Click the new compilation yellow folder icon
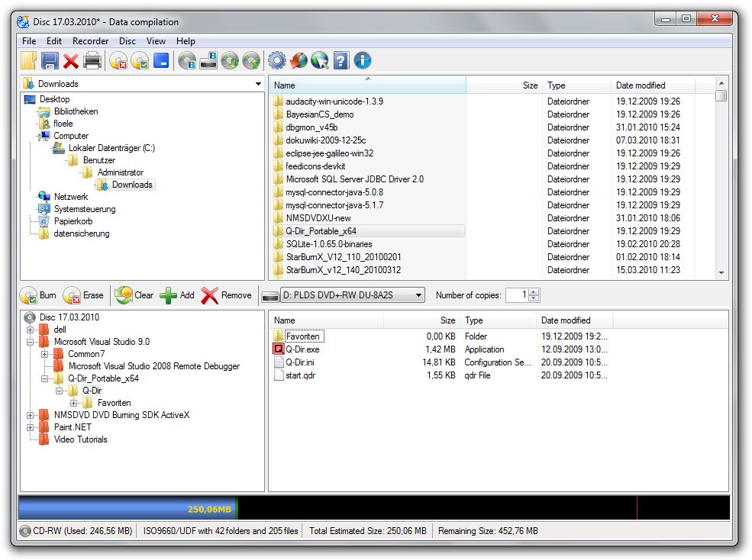 (28, 61)
